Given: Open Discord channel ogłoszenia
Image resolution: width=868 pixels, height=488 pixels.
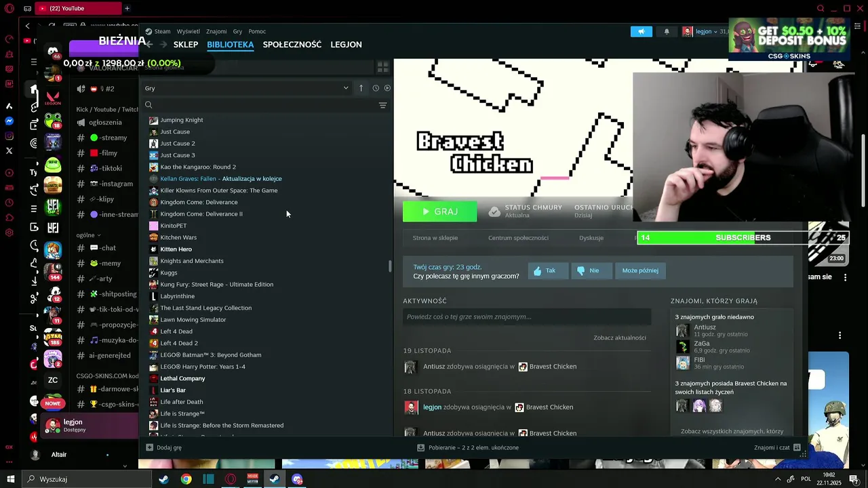Looking at the screenshot, I should tap(105, 123).
